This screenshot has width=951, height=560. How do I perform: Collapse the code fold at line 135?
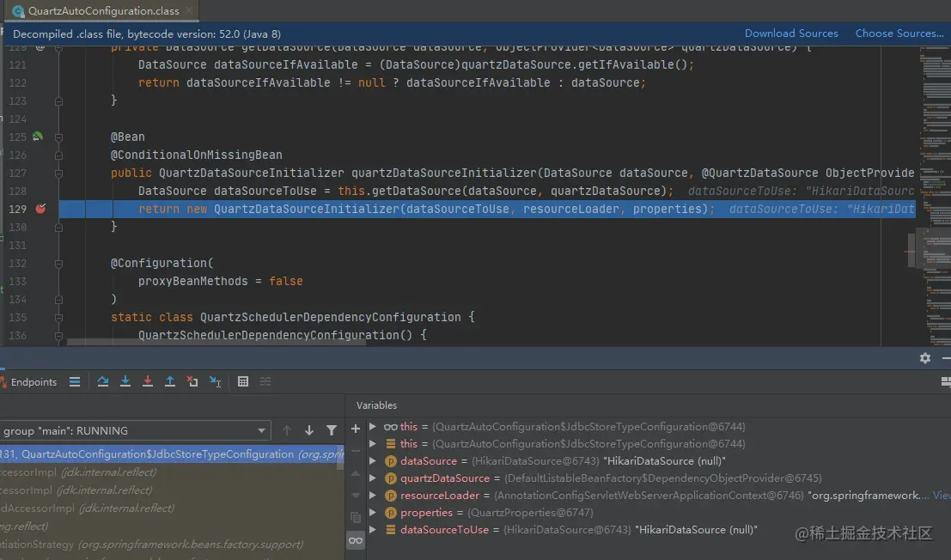pos(58,318)
